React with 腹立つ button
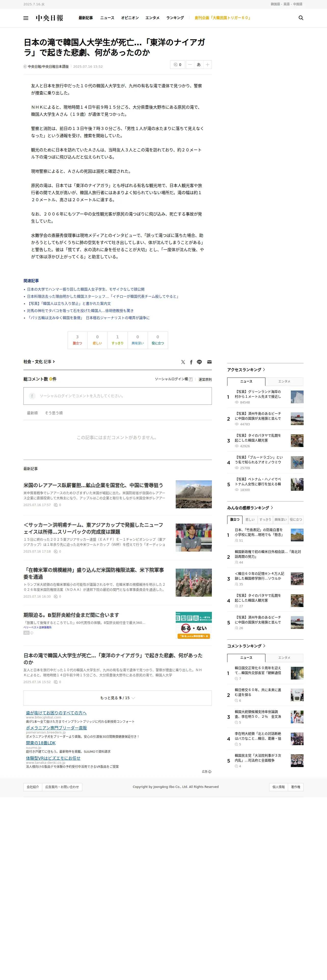 [x=77, y=340]
